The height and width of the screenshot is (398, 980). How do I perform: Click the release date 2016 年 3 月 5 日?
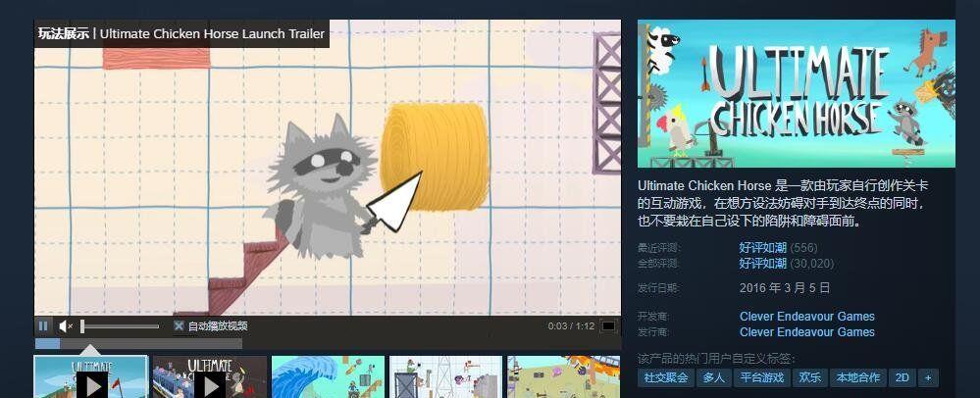coord(785,288)
